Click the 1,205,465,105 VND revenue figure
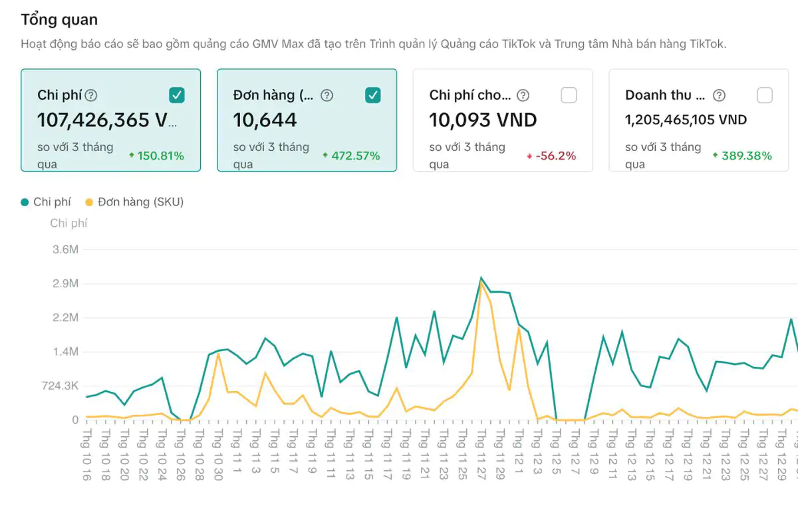Screen dimensions: 798x532 pos(686,120)
